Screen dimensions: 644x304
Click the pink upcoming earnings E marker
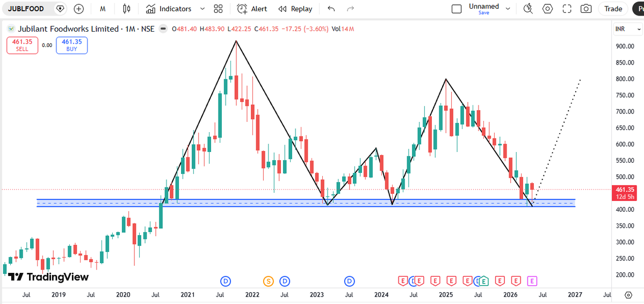[532, 281]
